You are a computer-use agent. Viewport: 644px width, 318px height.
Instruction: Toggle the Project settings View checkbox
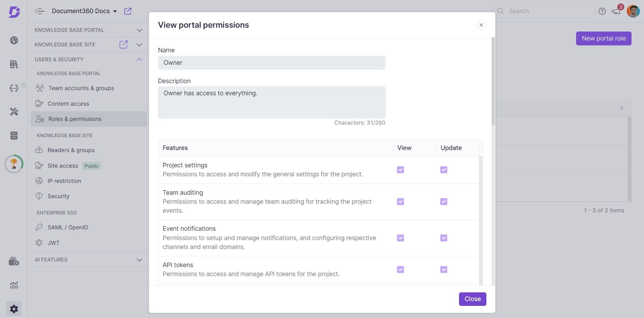[400, 170]
